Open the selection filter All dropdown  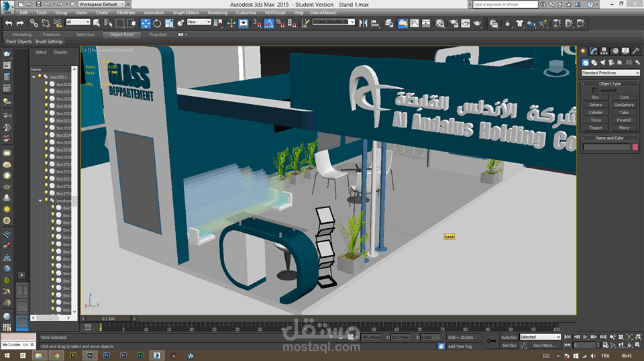click(78, 21)
